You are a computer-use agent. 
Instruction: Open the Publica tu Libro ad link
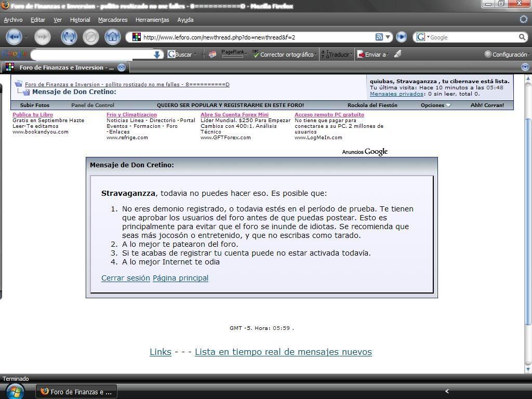(x=33, y=115)
